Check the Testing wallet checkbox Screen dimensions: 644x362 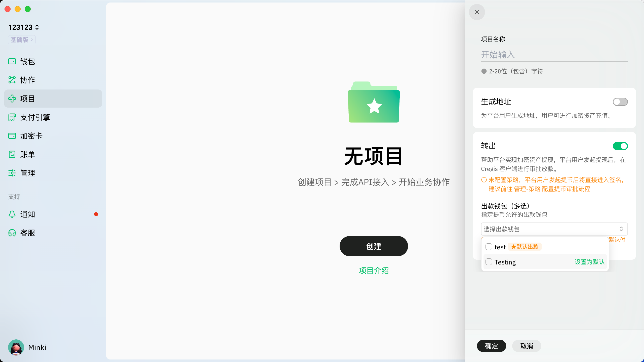click(489, 262)
